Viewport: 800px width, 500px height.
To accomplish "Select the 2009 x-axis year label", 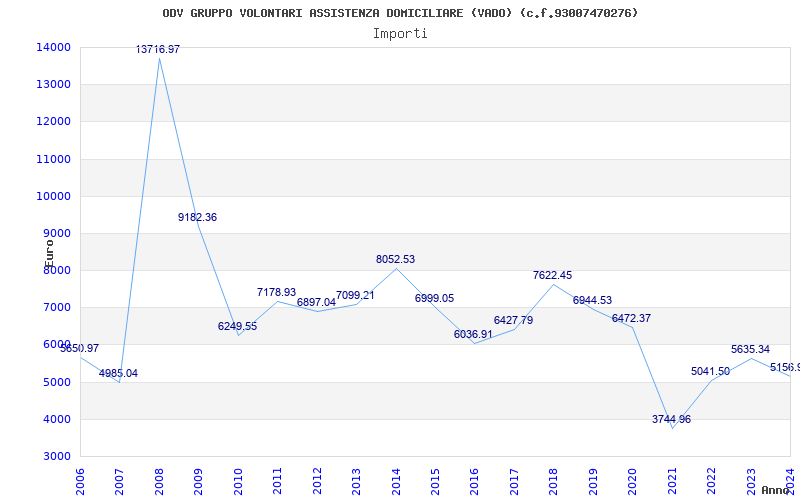I will coord(198,482).
